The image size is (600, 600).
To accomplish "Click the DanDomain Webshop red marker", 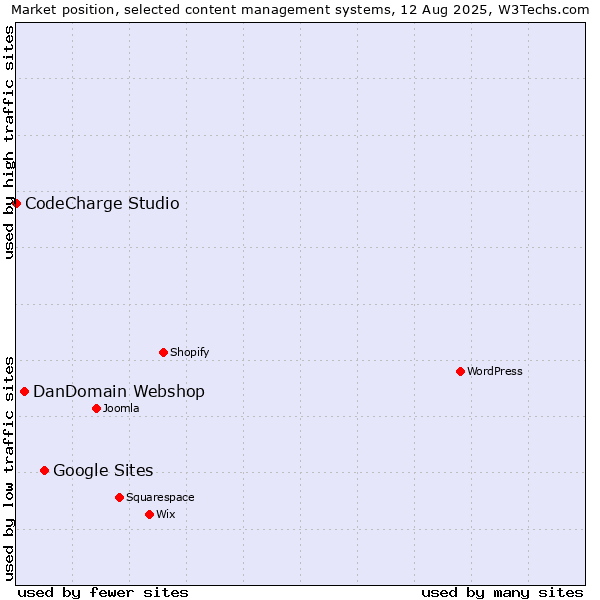I will click(24, 391).
